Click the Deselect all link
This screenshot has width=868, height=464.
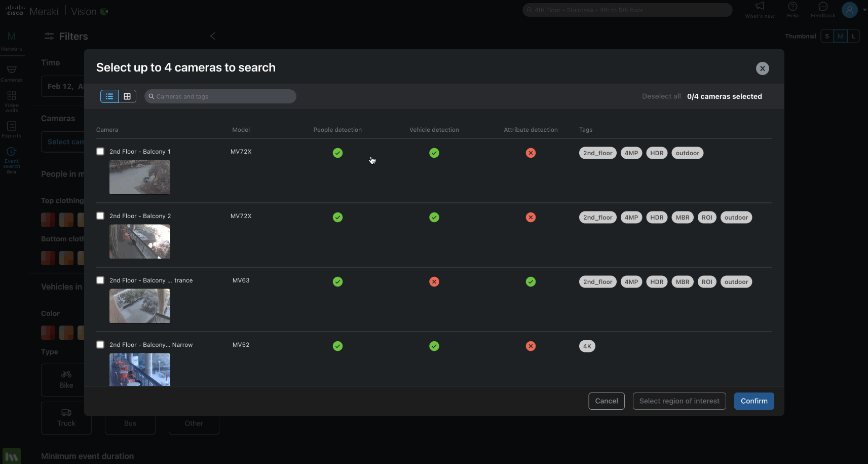661,96
